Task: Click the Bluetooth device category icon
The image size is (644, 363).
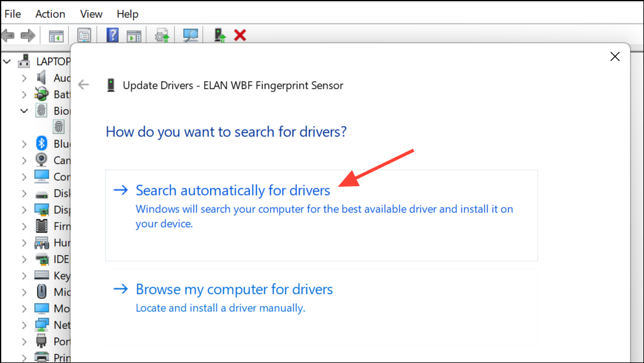Action: point(41,143)
